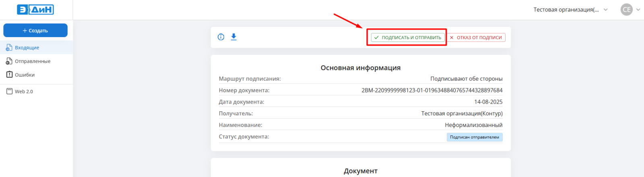Click the Ошибки warning icon in sidebar
This screenshot has width=644, height=177.
[x=9, y=75]
